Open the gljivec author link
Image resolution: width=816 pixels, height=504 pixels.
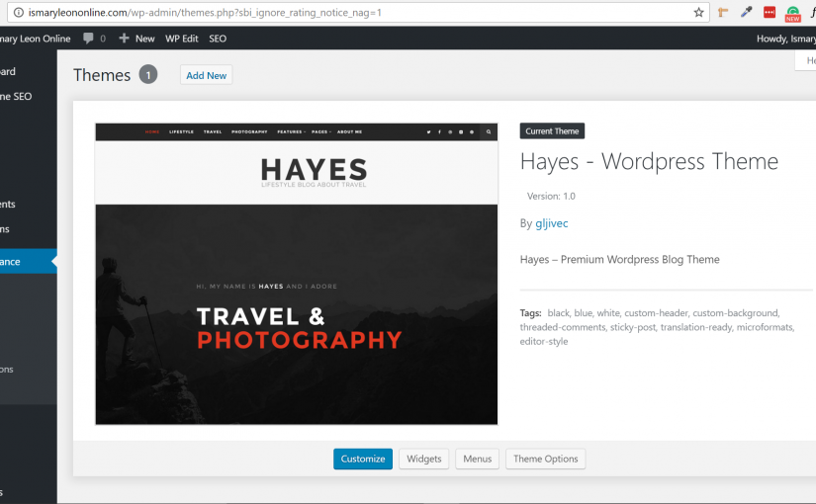[x=552, y=223]
